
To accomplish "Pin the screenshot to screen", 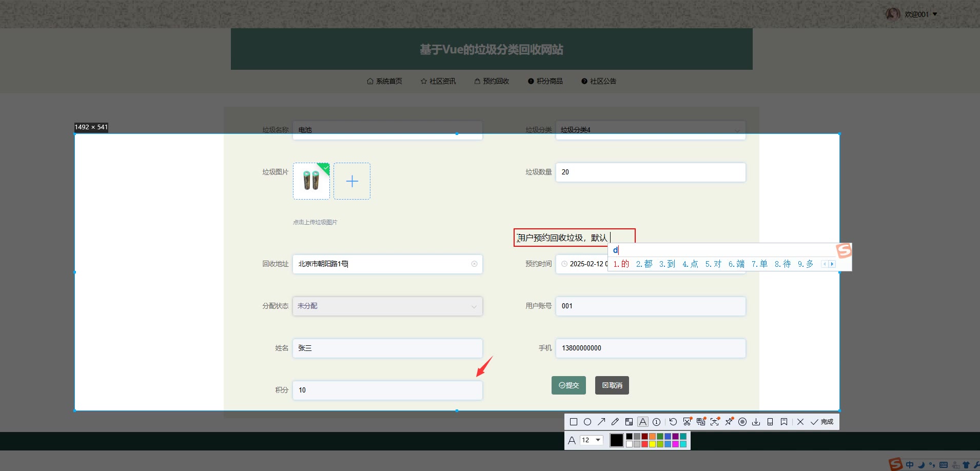I will coord(729,422).
